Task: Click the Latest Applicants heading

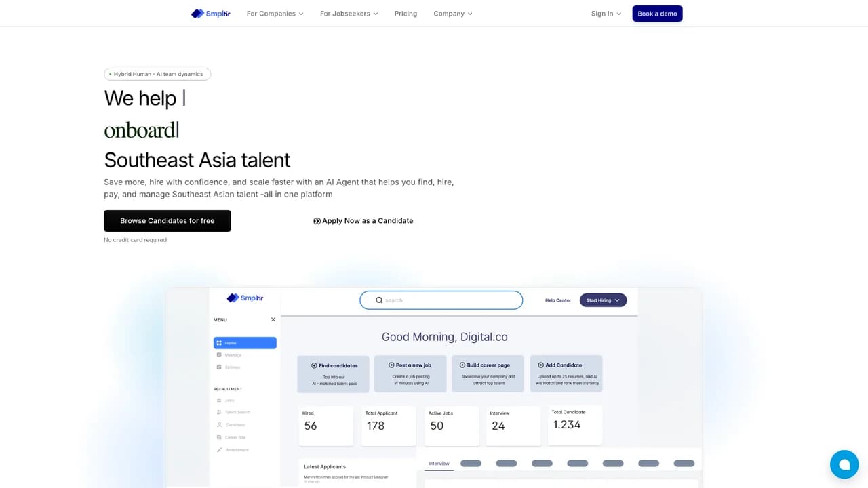Action: pos(325,467)
